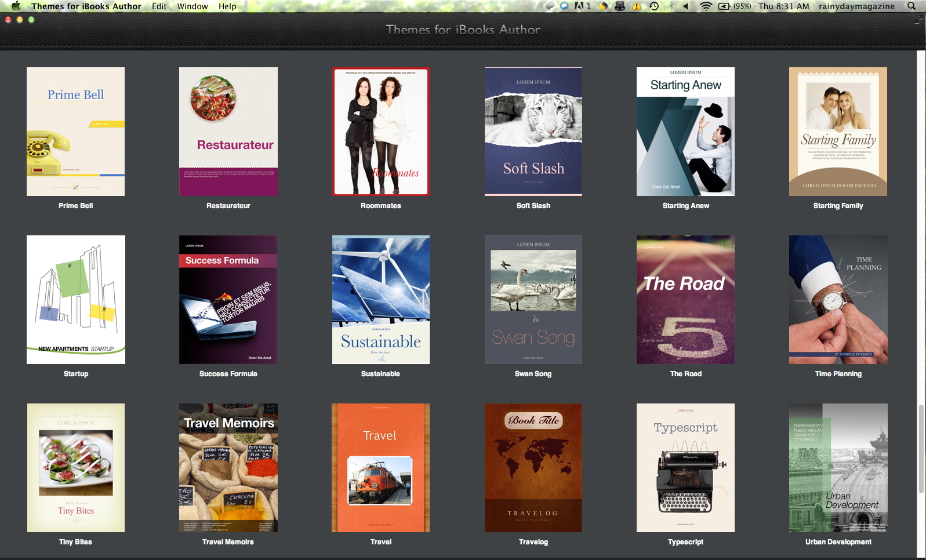Click the Wi-Fi status icon
This screenshot has height=560, width=926.
(x=706, y=6)
